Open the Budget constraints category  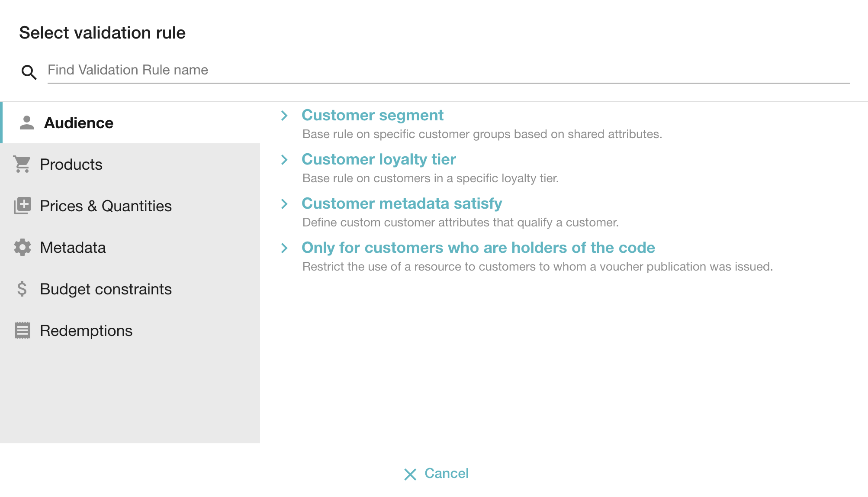[106, 289]
